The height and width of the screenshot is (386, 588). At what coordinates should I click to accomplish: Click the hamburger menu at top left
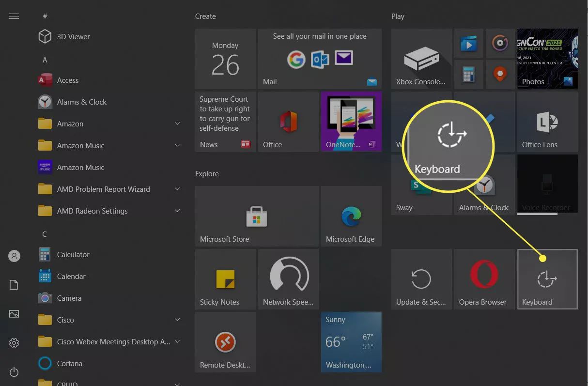pyautogui.click(x=14, y=16)
